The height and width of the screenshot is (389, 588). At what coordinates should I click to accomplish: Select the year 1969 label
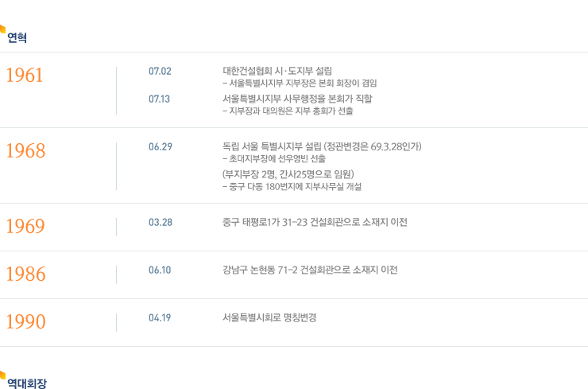pyautogui.click(x=25, y=226)
